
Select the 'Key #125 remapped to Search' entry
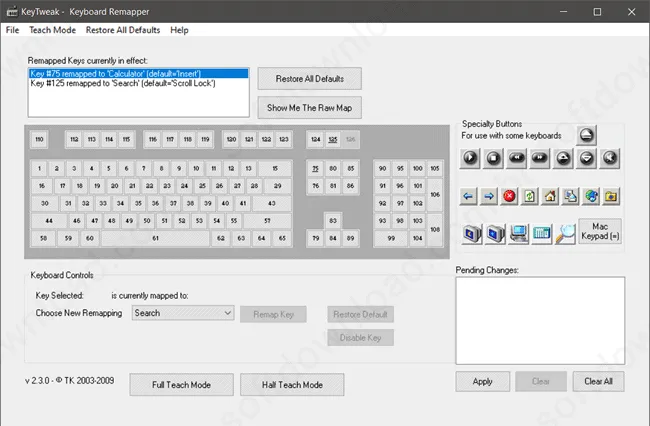click(x=138, y=83)
